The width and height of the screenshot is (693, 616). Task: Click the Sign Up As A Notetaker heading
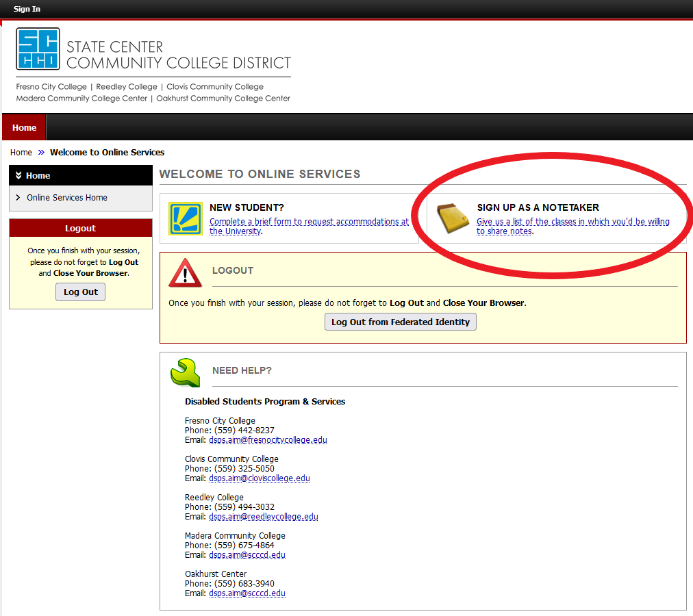[x=538, y=207]
